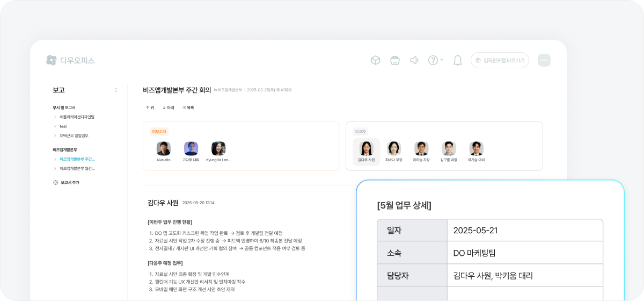Expand 애플리케이션디자인팀 tree chevron
This screenshot has width=644, height=301.
coord(55,117)
